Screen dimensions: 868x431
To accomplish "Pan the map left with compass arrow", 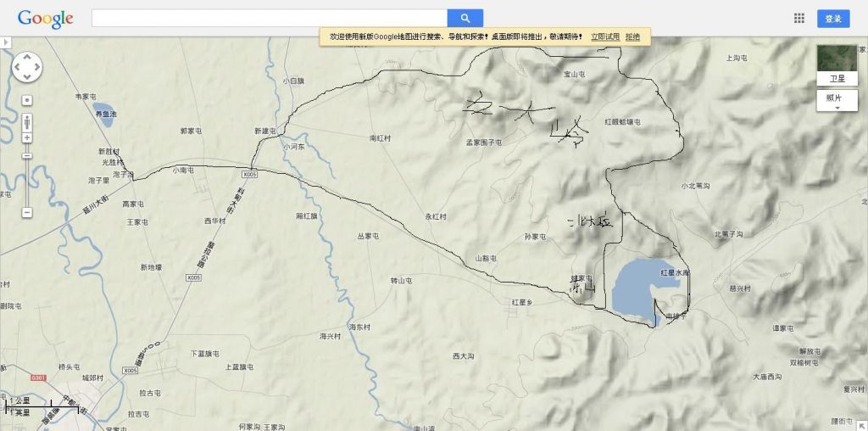I will tap(17, 67).
